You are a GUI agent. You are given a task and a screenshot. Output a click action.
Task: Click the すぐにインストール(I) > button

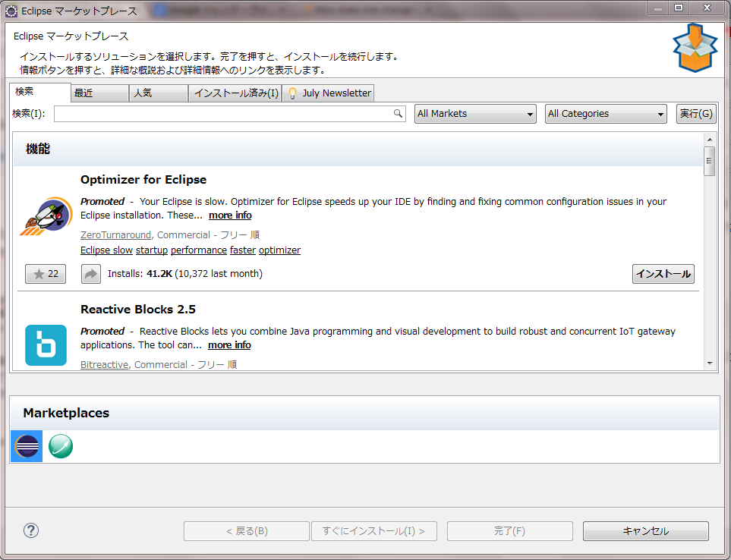(x=374, y=530)
